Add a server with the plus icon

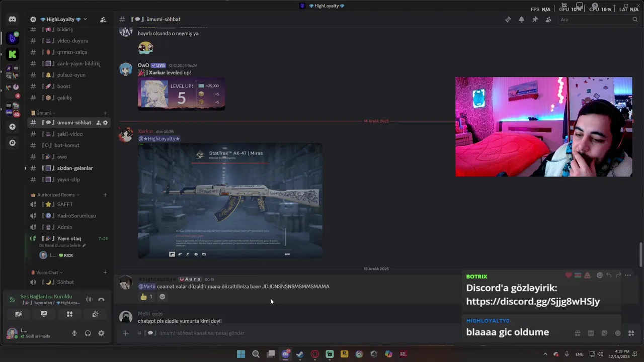(13, 127)
